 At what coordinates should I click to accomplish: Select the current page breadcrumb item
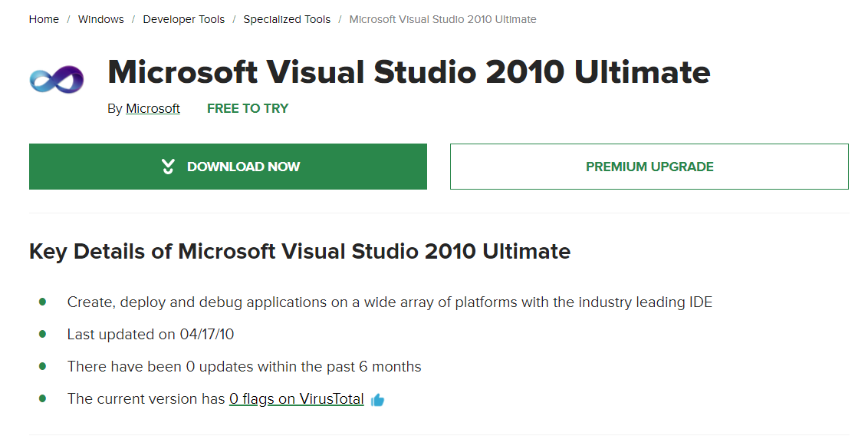[442, 19]
